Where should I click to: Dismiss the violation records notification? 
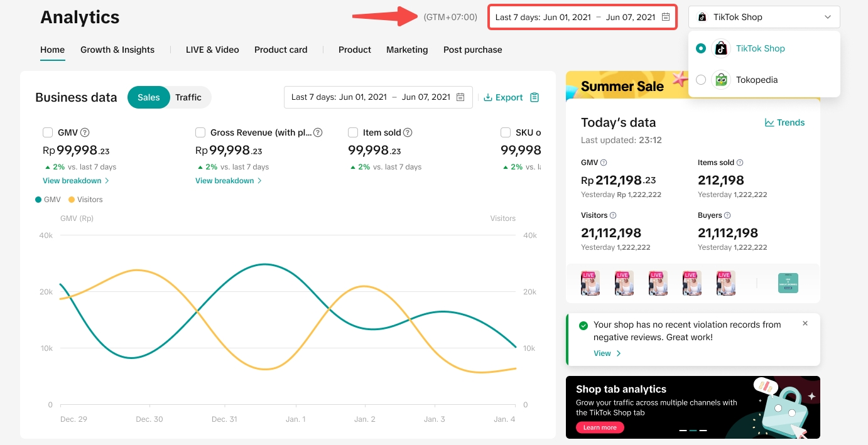tap(805, 324)
